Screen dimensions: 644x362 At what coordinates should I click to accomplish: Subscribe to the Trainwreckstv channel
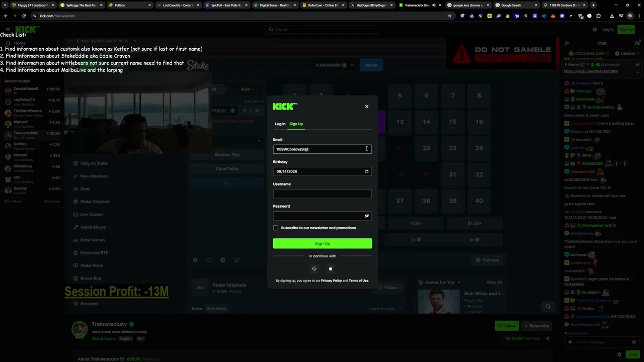pos(536,326)
